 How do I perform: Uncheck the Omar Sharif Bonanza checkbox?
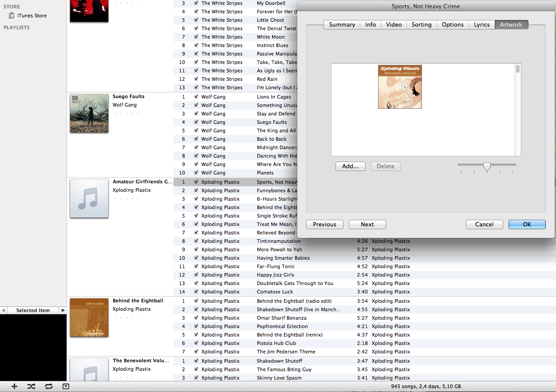point(196,318)
